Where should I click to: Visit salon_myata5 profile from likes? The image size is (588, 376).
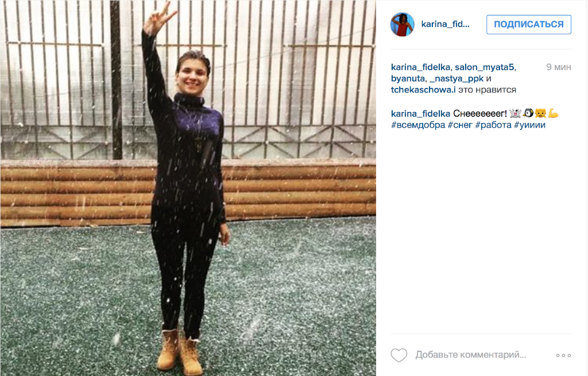point(484,67)
